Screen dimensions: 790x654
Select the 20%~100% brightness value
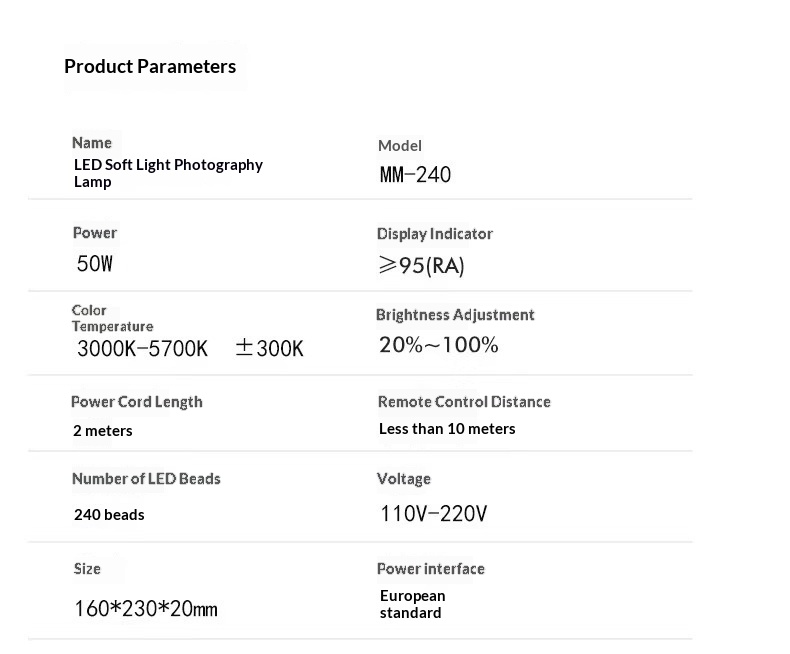pyautogui.click(x=438, y=345)
